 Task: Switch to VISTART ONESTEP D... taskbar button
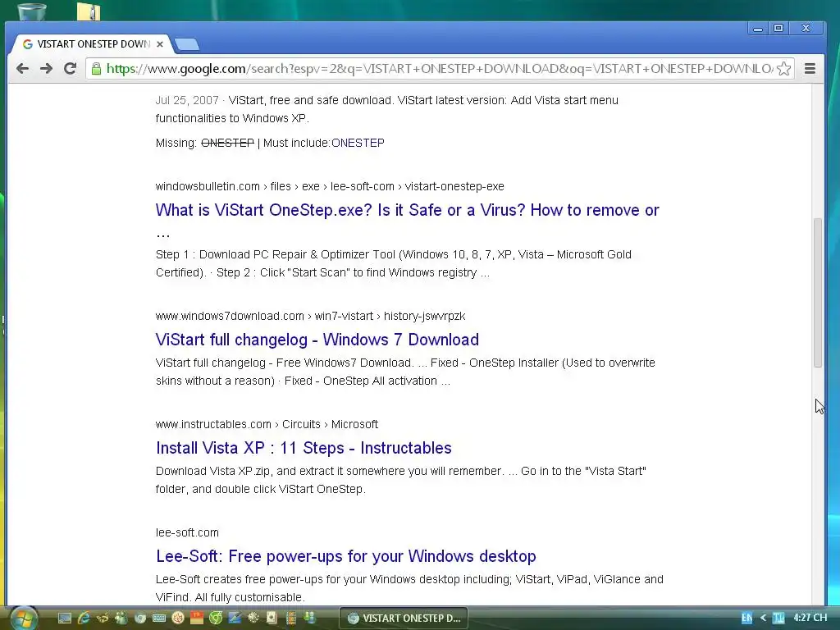(x=404, y=619)
